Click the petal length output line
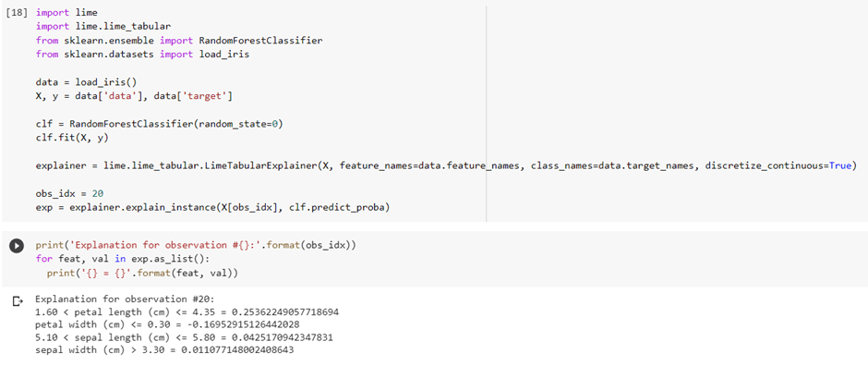 pyautogui.click(x=187, y=311)
